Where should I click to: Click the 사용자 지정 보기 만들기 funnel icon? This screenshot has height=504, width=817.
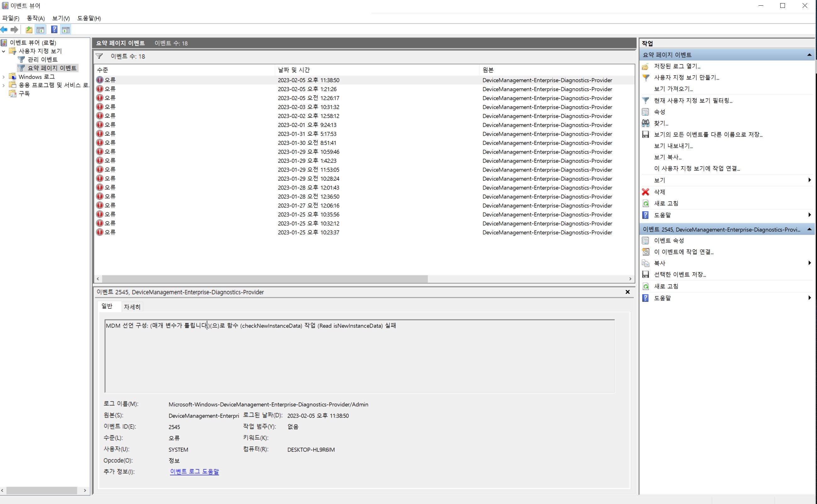click(x=645, y=78)
